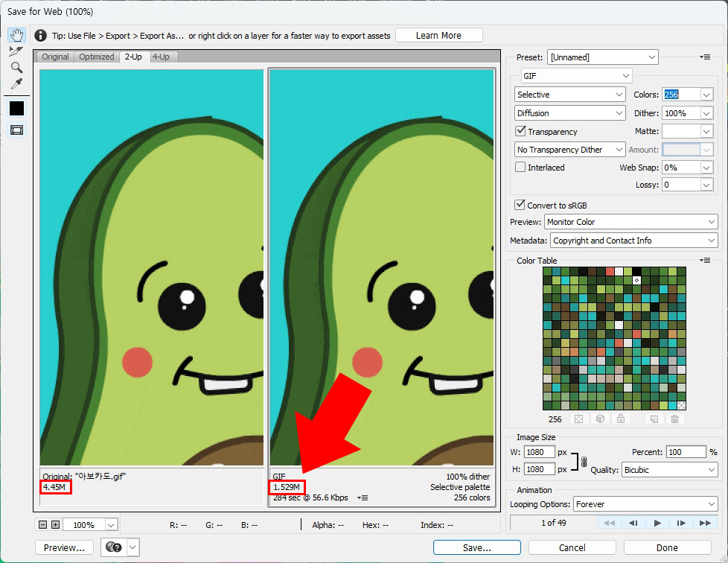Click the black eyedropper color swatch
The width and height of the screenshot is (728, 563).
[16, 108]
